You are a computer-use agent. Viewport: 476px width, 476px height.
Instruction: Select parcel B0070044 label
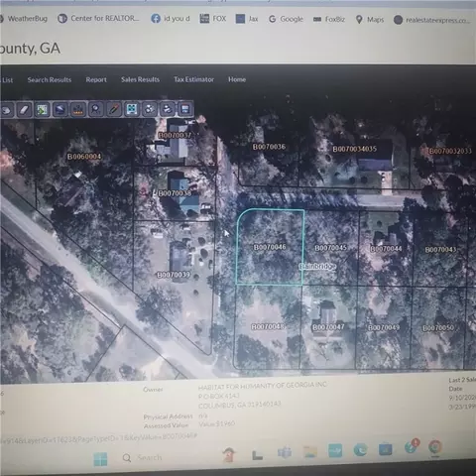pos(386,249)
